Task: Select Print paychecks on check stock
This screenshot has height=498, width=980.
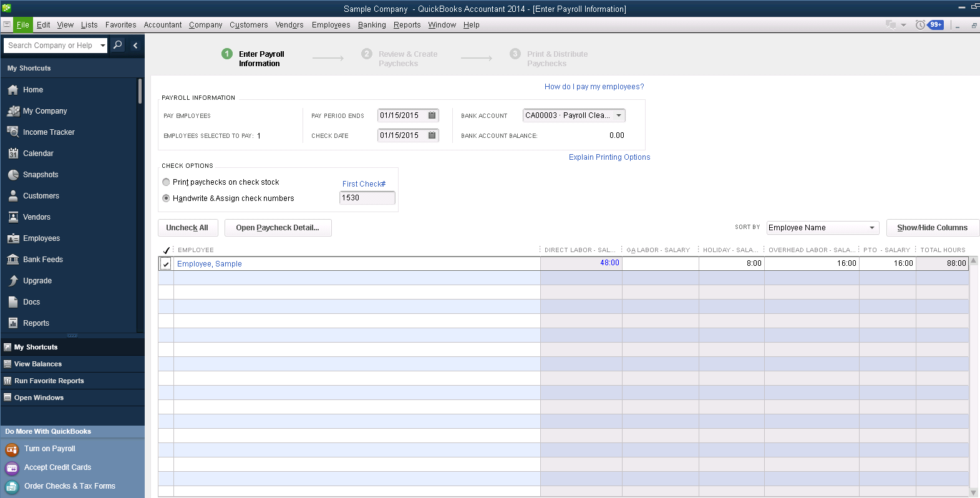Action: click(x=166, y=182)
